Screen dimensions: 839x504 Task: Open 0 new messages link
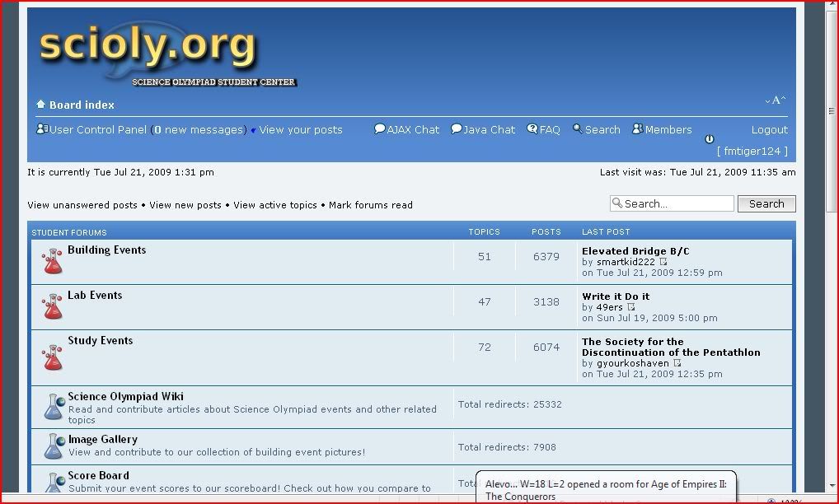(199, 130)
